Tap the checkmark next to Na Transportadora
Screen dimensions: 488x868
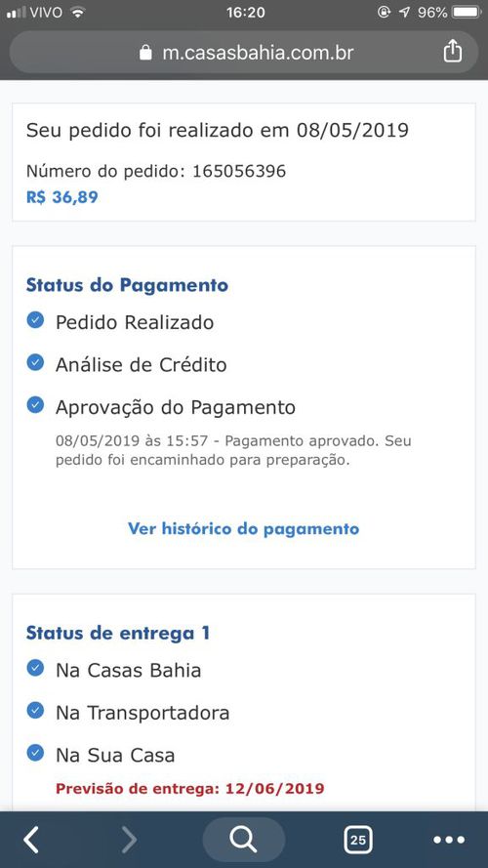(35, 710)
